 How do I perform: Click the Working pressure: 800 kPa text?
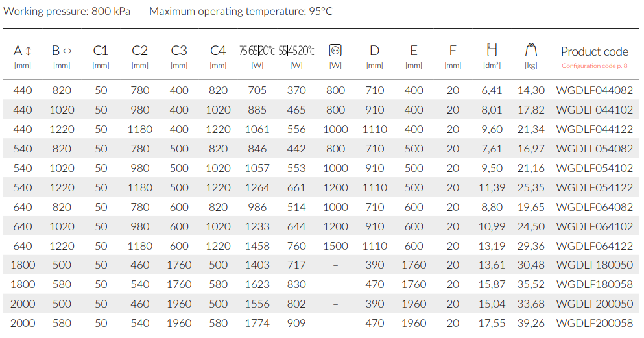(67, 11)
